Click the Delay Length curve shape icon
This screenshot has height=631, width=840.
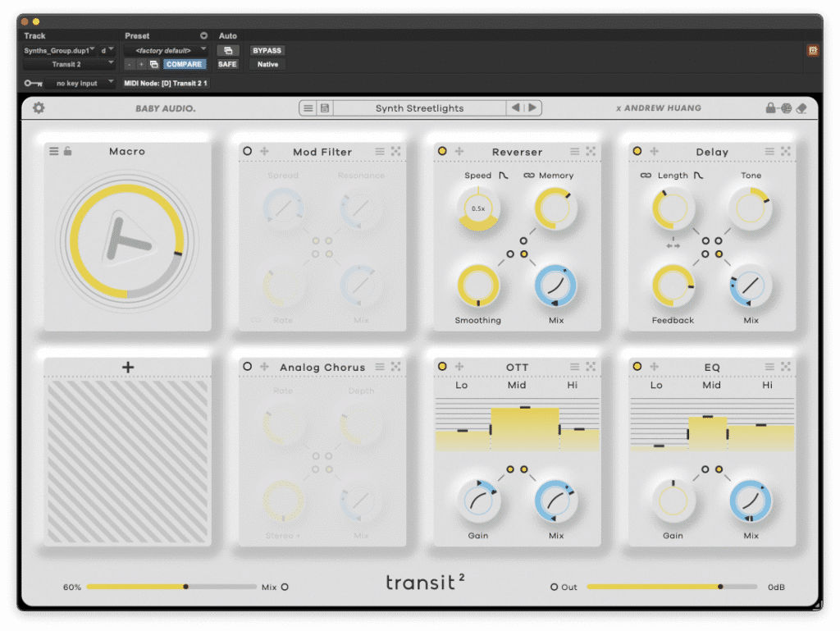coord(699,175)
